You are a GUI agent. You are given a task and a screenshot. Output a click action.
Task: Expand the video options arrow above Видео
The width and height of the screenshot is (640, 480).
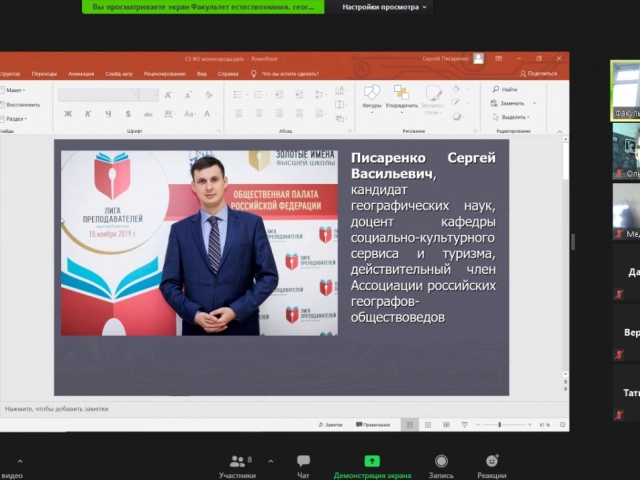coord(20,461)
